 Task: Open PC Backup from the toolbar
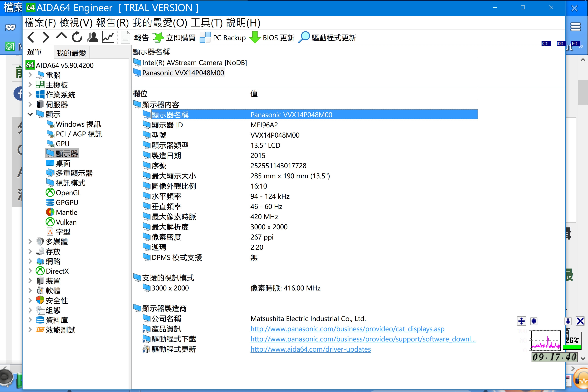223,38
